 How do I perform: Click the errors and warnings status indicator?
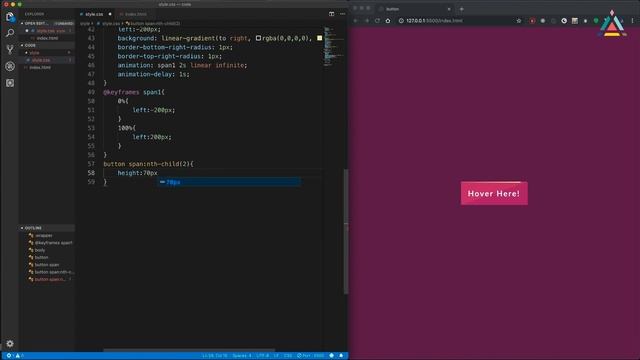(x=14, y=356)
